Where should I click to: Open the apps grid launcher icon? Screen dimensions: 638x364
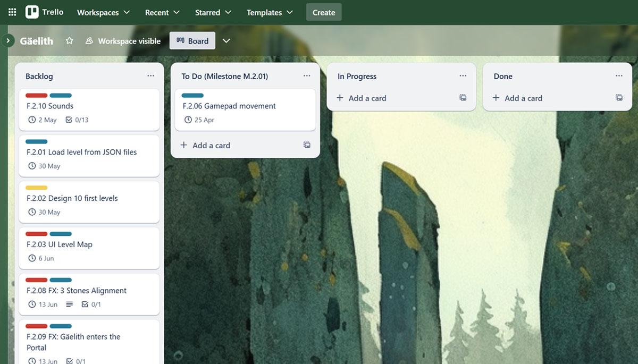pos(12,12)
